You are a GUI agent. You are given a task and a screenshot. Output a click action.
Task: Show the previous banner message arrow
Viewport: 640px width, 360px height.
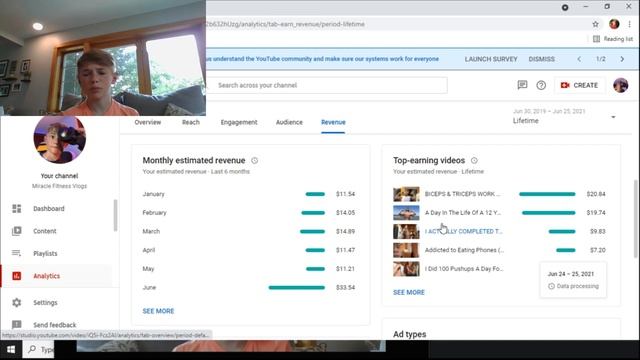pyautogui.click(x=579, y=59)
